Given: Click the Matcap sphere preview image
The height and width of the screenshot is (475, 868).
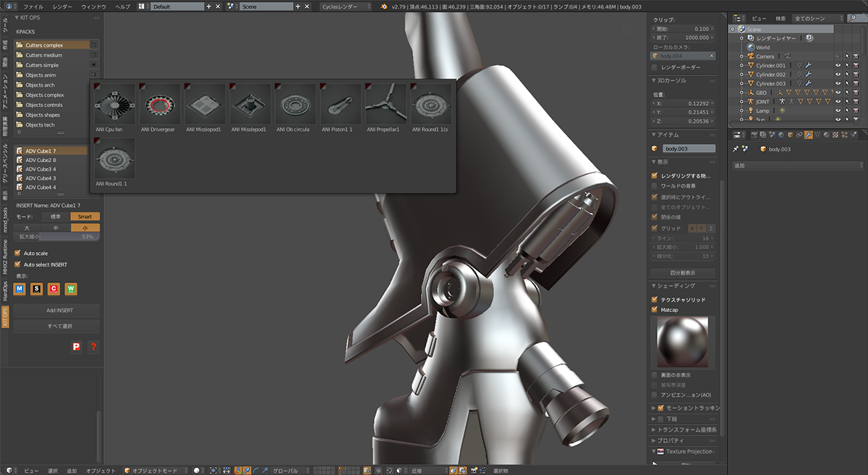Looking at the screenshot, I should point(682,342).
